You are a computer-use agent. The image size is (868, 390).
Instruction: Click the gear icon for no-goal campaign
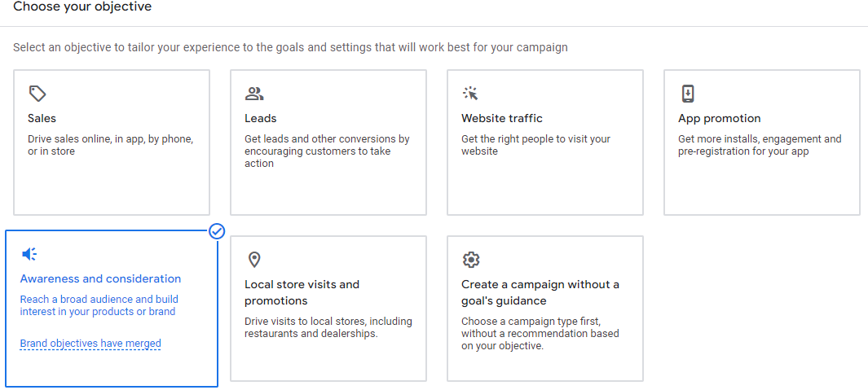tap(471, 260)
